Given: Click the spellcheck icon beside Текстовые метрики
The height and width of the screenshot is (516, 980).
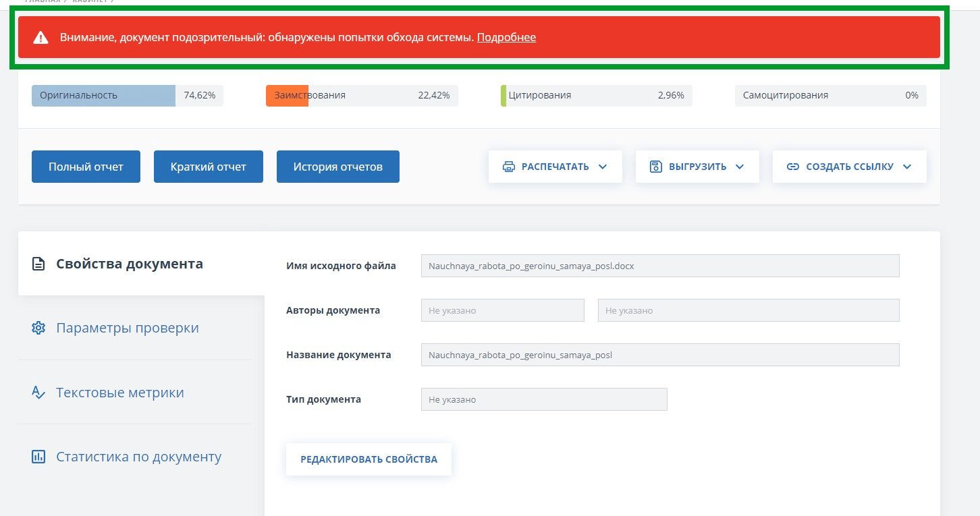Looking at the screenshot, I should (38, 393).
